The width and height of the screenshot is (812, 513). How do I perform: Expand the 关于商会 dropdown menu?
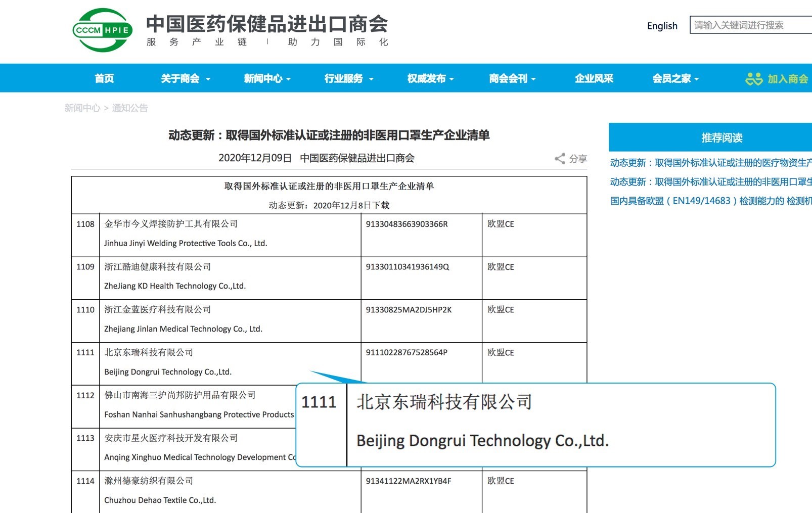coord(186,78)
